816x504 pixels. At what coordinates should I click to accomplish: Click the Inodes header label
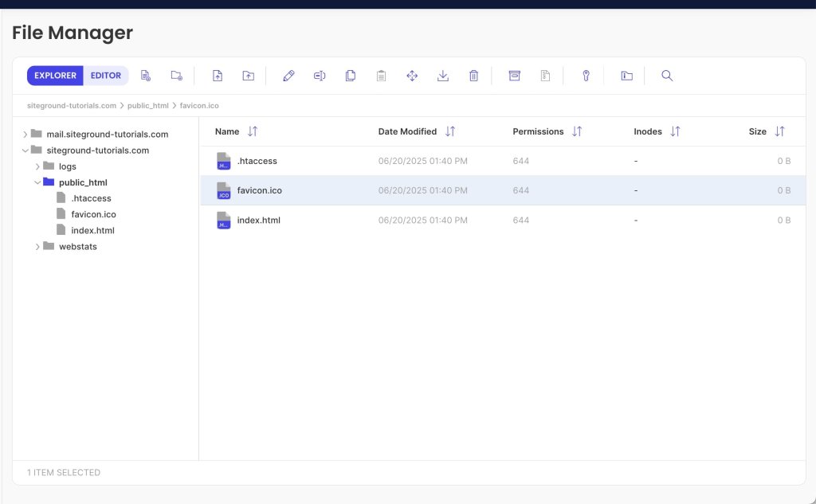click(648, 131)
